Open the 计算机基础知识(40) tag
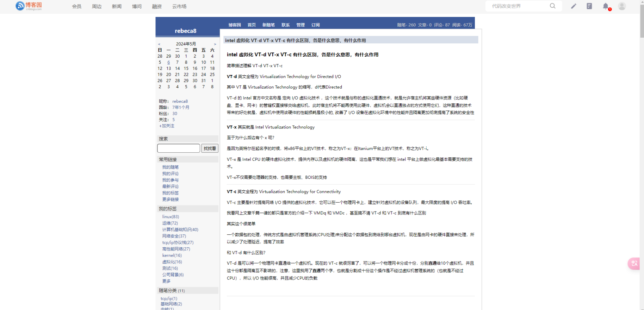 (x=180, y=229)
